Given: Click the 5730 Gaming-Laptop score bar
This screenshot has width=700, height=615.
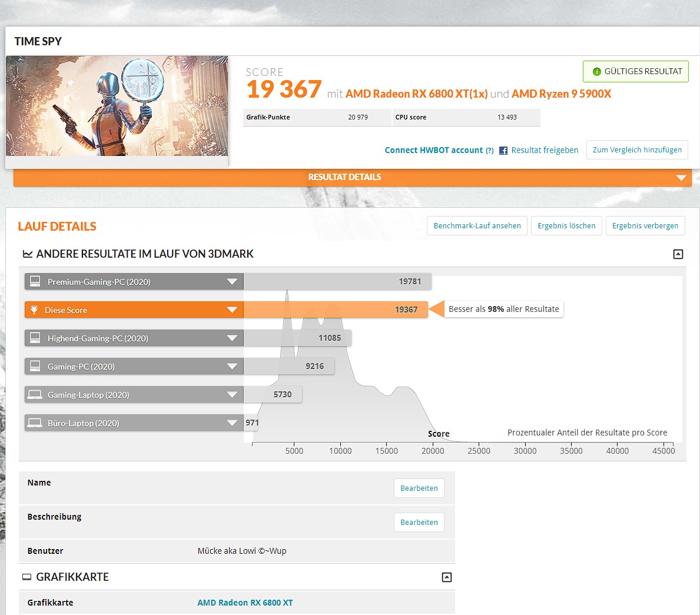Looking at the screenshot, I should [x=273, y=394].
